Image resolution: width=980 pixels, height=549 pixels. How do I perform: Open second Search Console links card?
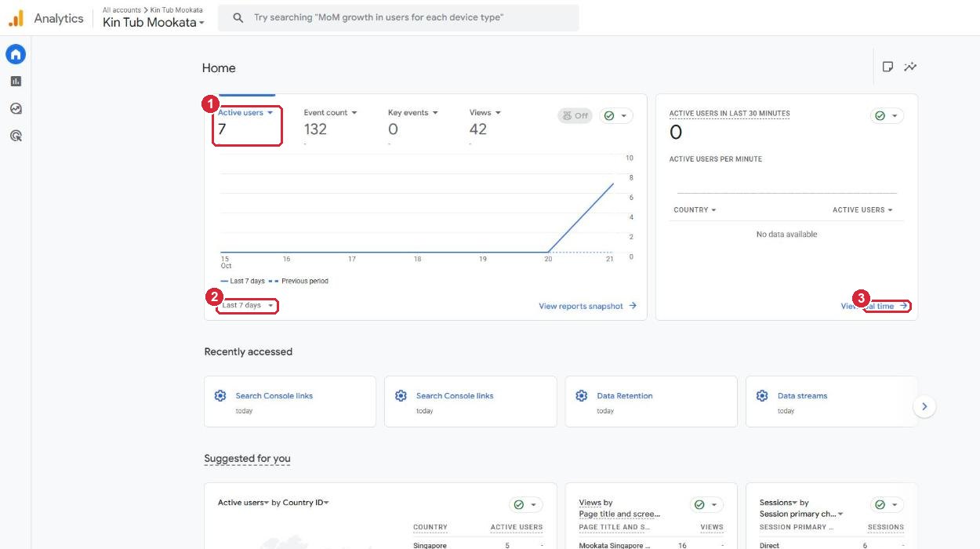(x=470, y=402)
